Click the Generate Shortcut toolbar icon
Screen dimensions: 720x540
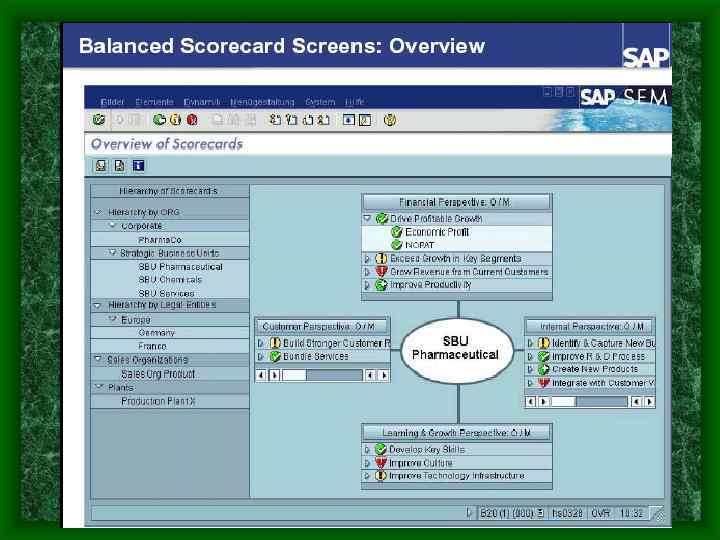[x=365, y=120]
